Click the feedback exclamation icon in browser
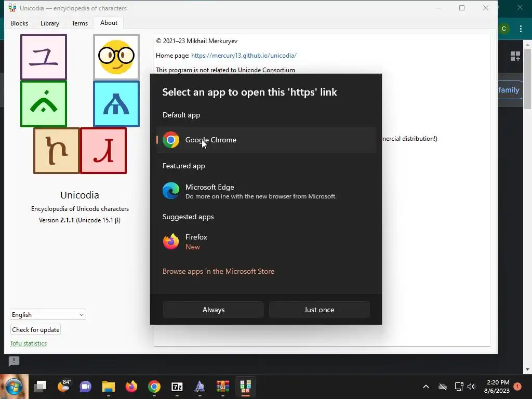 pos(14,362)
